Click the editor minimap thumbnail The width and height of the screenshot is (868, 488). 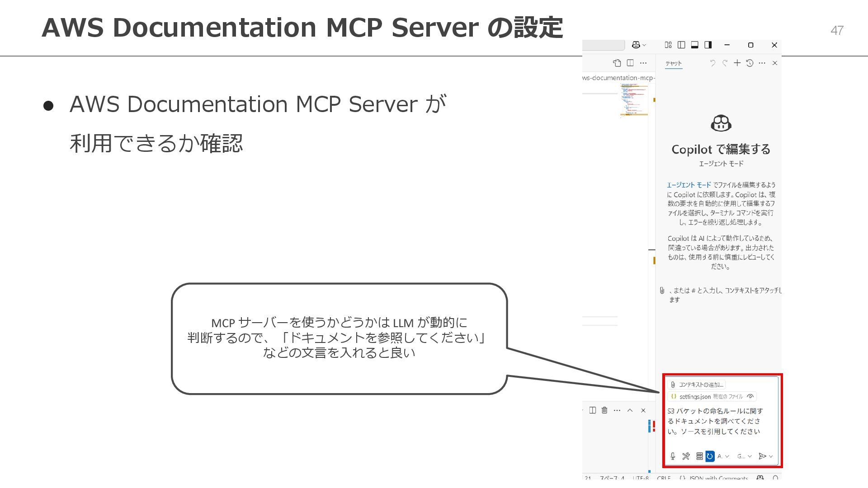[634, 100]
